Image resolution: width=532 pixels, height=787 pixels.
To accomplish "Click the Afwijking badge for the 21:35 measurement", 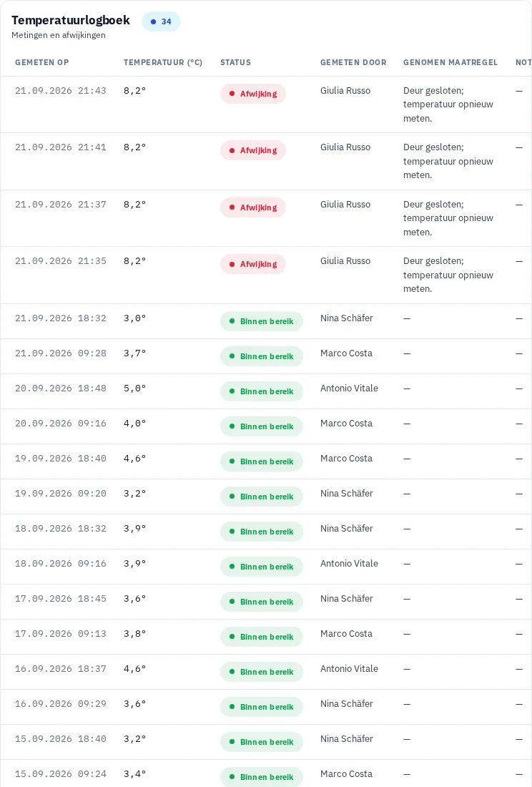I will (x=252, y=264).
